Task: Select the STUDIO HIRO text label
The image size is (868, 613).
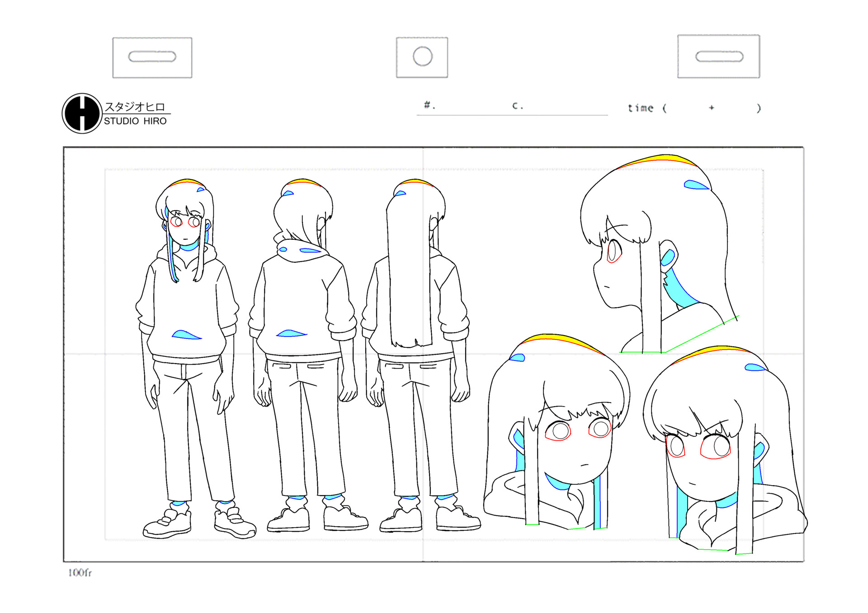Action: [x=134, y=121]
